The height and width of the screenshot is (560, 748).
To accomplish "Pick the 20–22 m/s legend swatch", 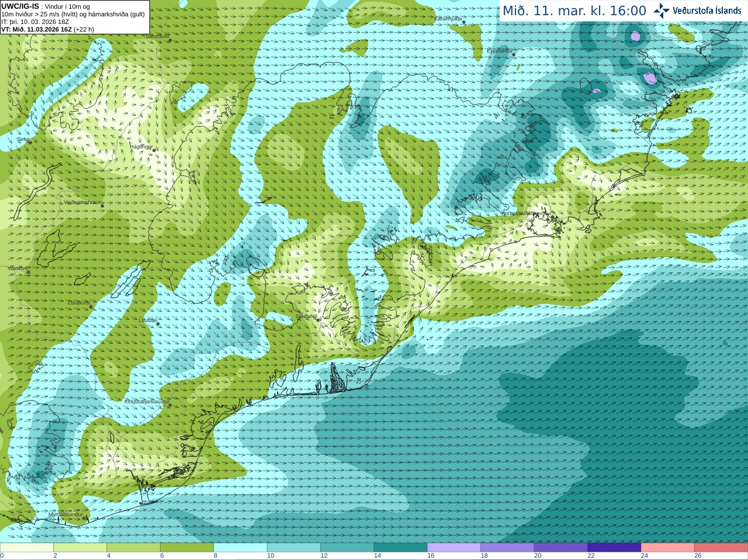I will [x=561, y=547].
